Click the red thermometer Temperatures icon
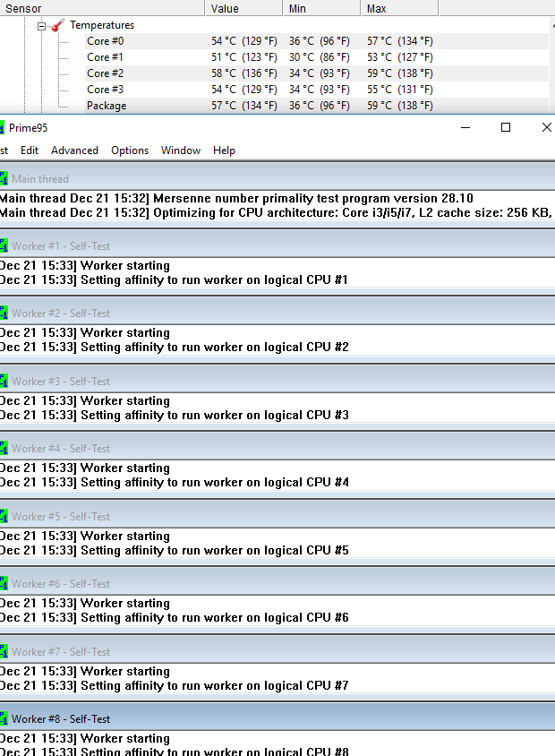 click(x=58, y=25)
